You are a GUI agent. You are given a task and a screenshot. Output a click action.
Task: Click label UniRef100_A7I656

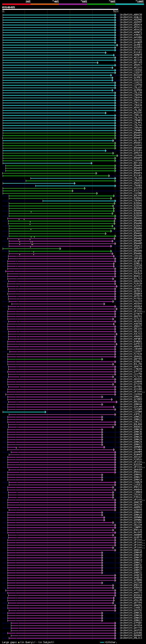131,309
